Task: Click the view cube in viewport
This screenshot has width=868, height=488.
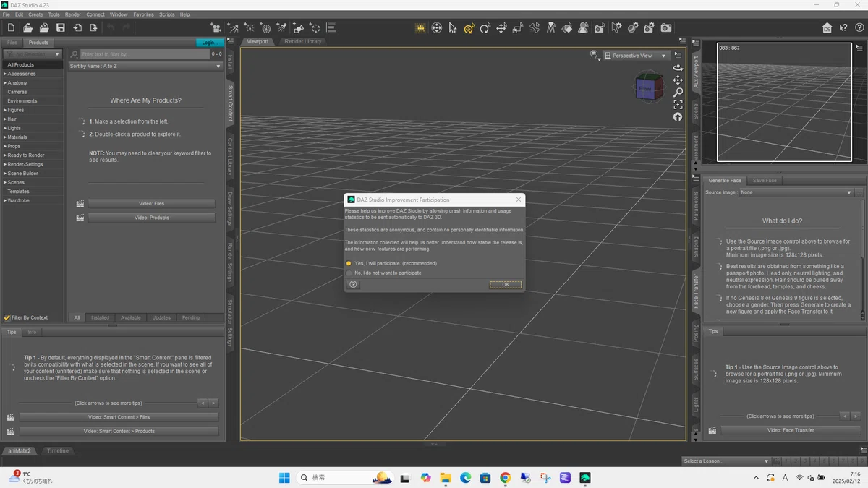Action: [x=649, y=86]
